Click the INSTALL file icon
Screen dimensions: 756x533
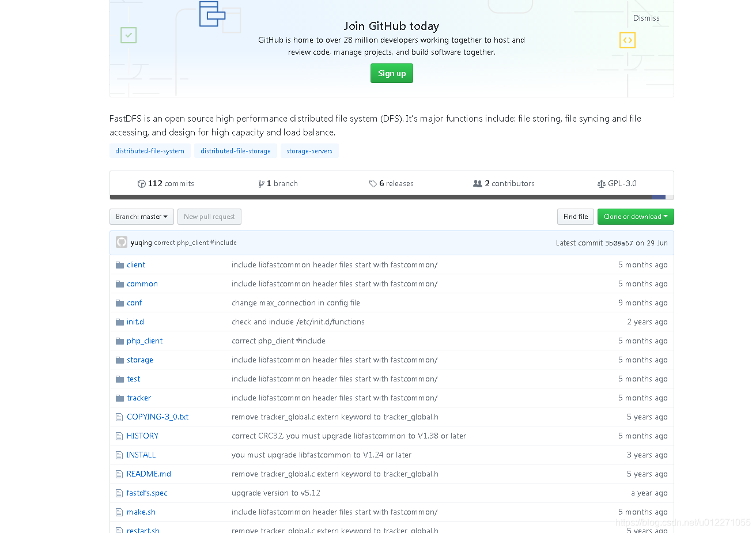pos(119,455)
